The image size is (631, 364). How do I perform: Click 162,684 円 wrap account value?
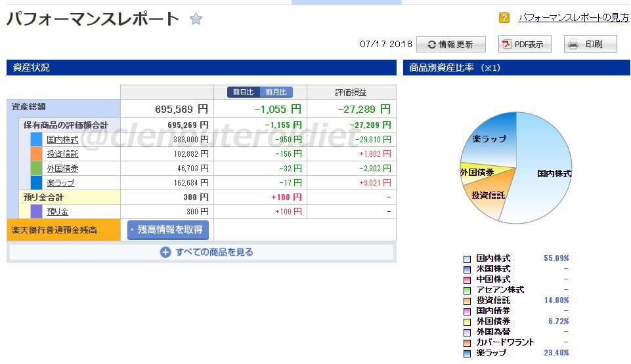[191, 183]
